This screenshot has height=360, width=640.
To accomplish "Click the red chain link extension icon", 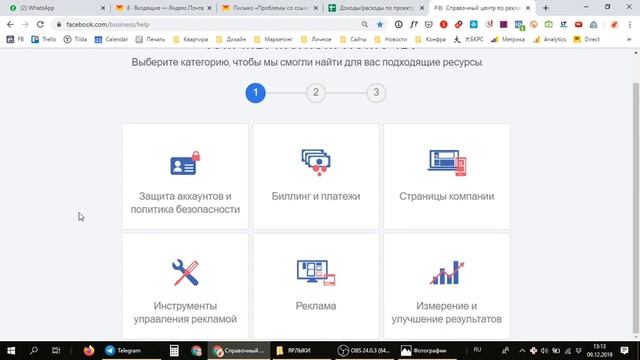I will coord(459,24).
